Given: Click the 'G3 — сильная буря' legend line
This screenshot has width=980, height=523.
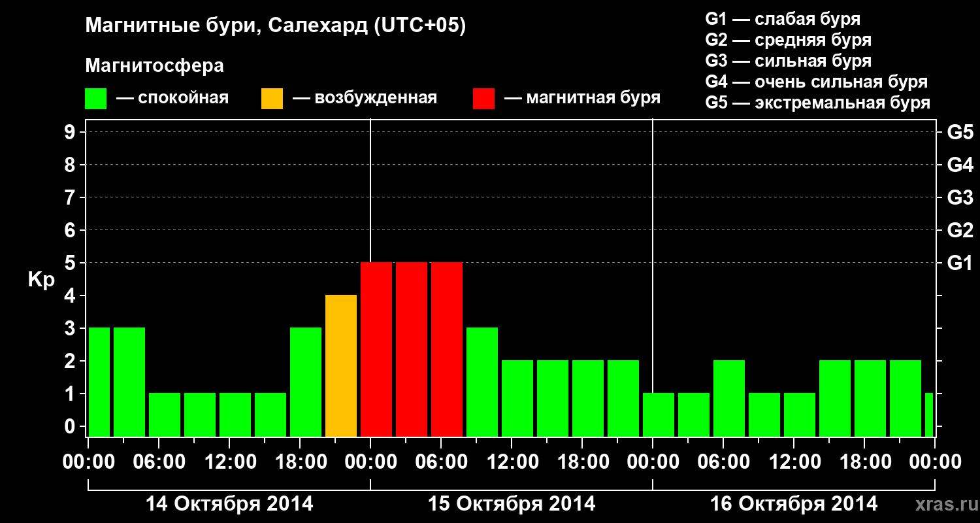Looking at the screenshot, I should 789,61.
